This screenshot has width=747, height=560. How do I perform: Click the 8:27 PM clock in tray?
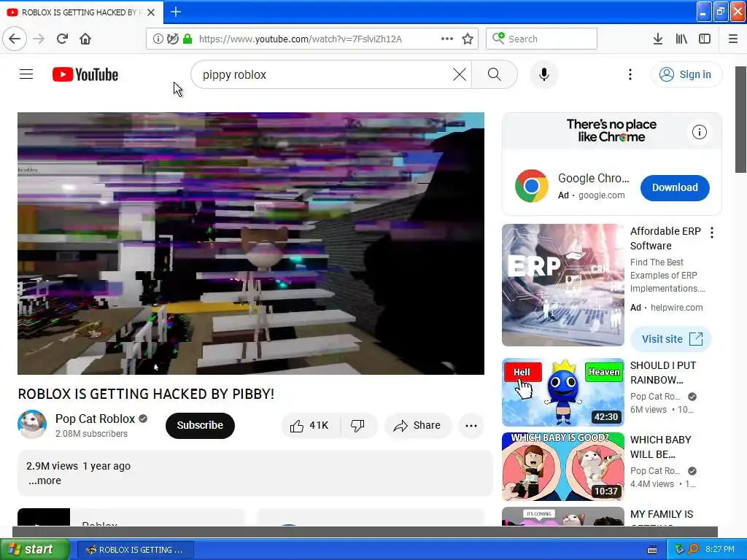point(720,550)
